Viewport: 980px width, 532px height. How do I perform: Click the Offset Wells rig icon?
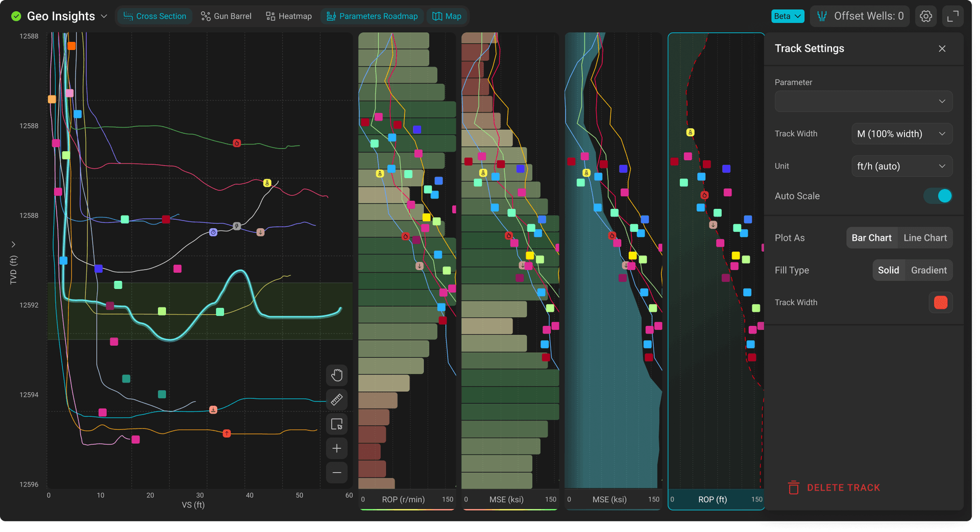[822, 16]
